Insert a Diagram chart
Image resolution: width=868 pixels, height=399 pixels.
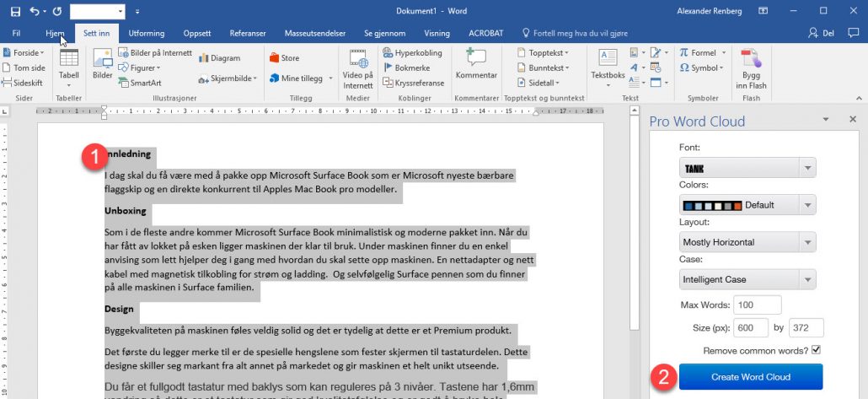pyautogui.click(x=219, y=58)
